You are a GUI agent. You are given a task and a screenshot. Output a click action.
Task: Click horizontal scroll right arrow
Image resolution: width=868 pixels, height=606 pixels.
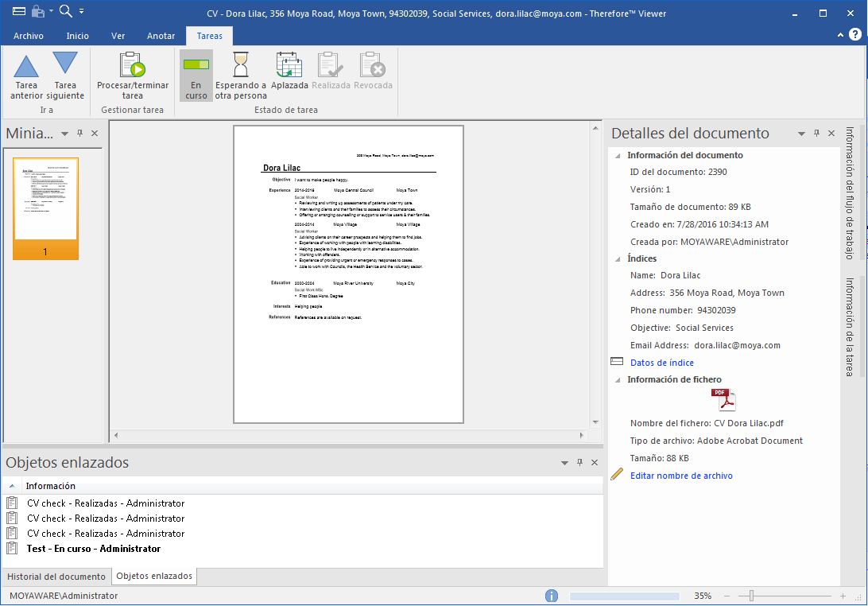point(581,435)
